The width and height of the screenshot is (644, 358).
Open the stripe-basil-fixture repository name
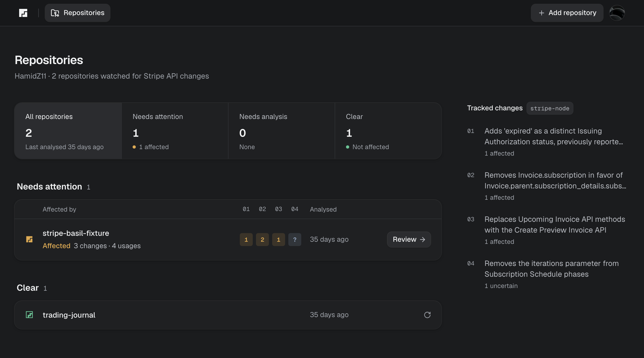click(x=76, y=233)
